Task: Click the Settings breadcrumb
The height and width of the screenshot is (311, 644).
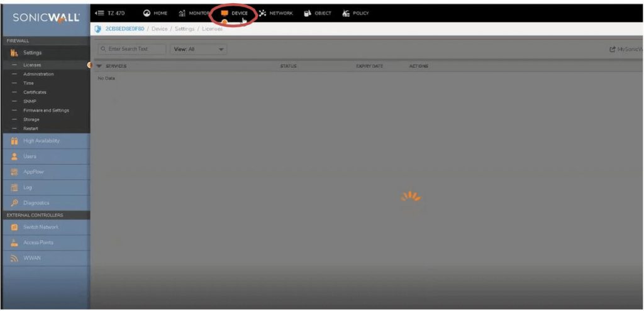Action: pos(184,29)
